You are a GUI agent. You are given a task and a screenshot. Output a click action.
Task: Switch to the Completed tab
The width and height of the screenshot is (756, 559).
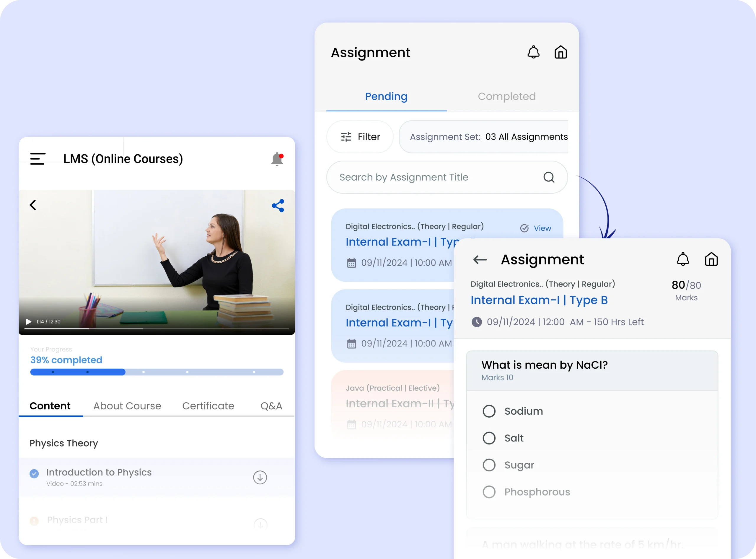coord(506,97)
